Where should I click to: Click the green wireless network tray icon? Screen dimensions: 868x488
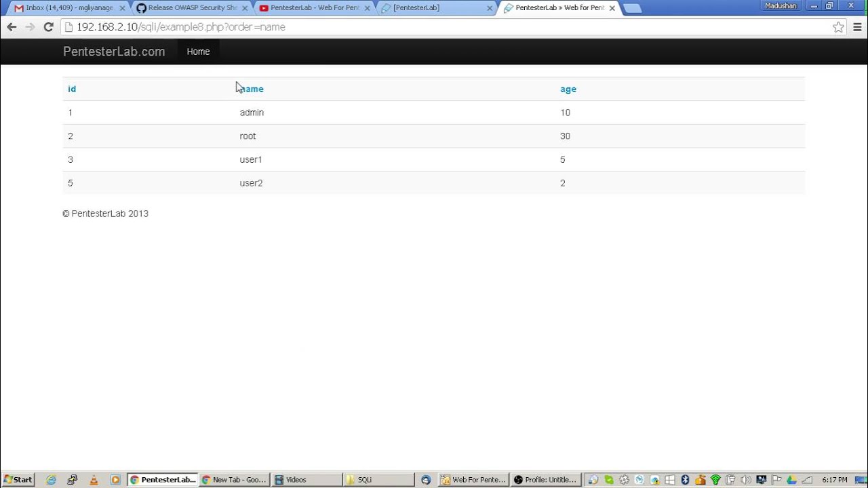tap(715, 480)
